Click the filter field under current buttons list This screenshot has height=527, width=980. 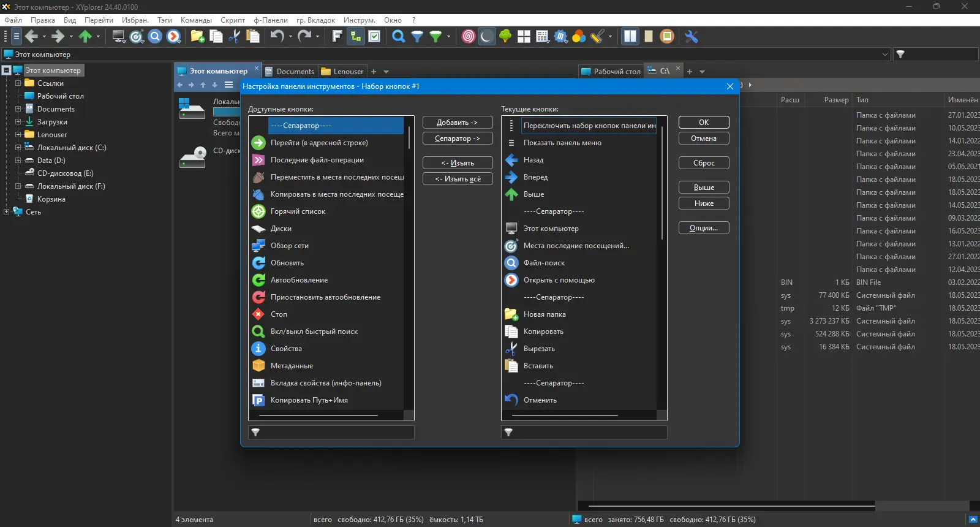(584, 433)
